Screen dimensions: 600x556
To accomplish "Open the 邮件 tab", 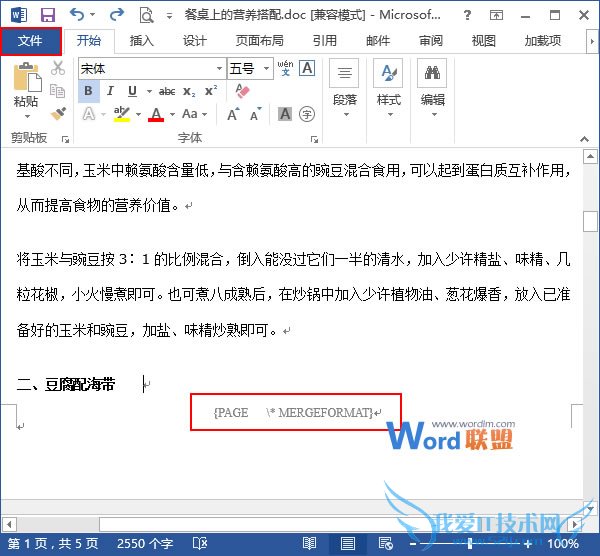I will (x=378, y=41).
